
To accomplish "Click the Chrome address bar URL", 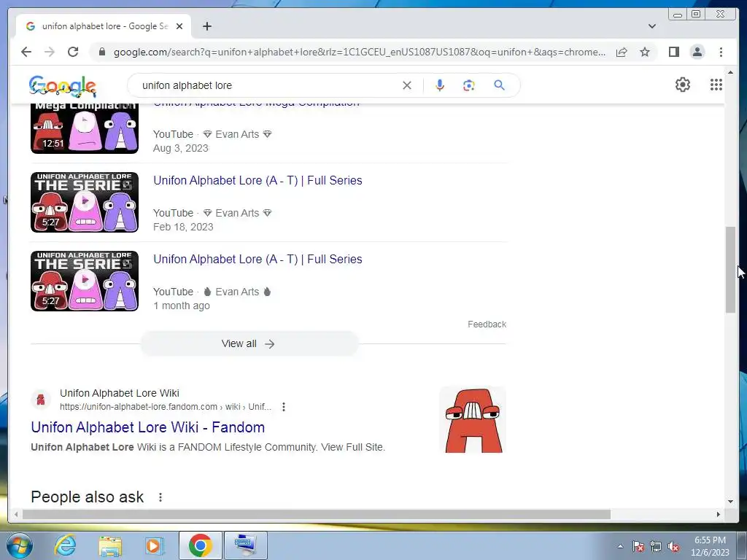I will pyautogui.click(x=360, y=52).
